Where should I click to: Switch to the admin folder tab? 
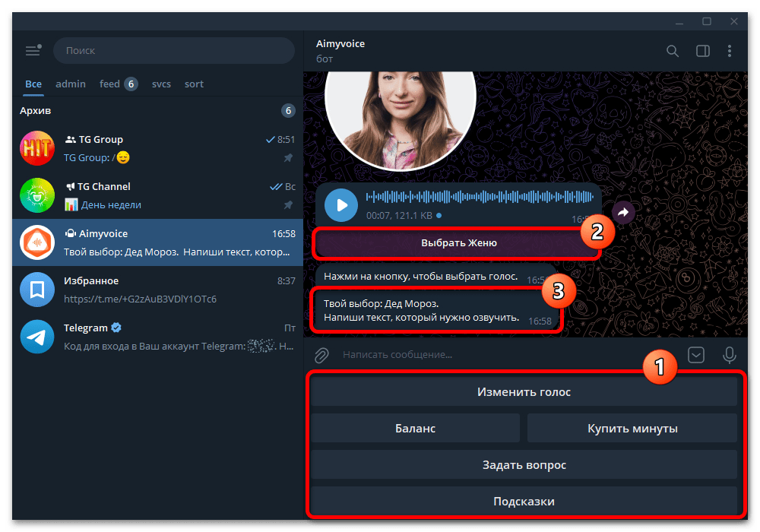coord(71,84)
